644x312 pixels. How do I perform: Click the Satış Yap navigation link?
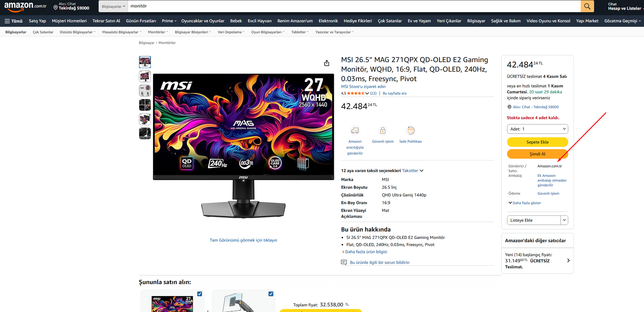tap(37, 21)
